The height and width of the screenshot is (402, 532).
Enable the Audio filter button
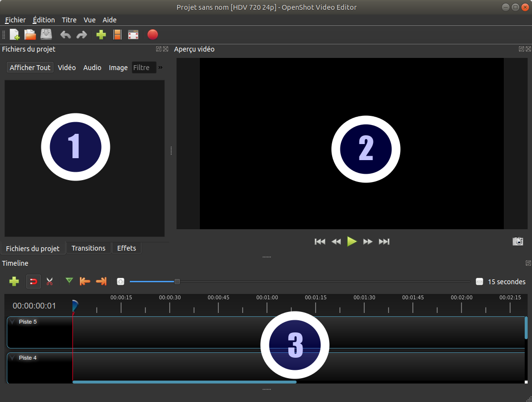point(92,68)
